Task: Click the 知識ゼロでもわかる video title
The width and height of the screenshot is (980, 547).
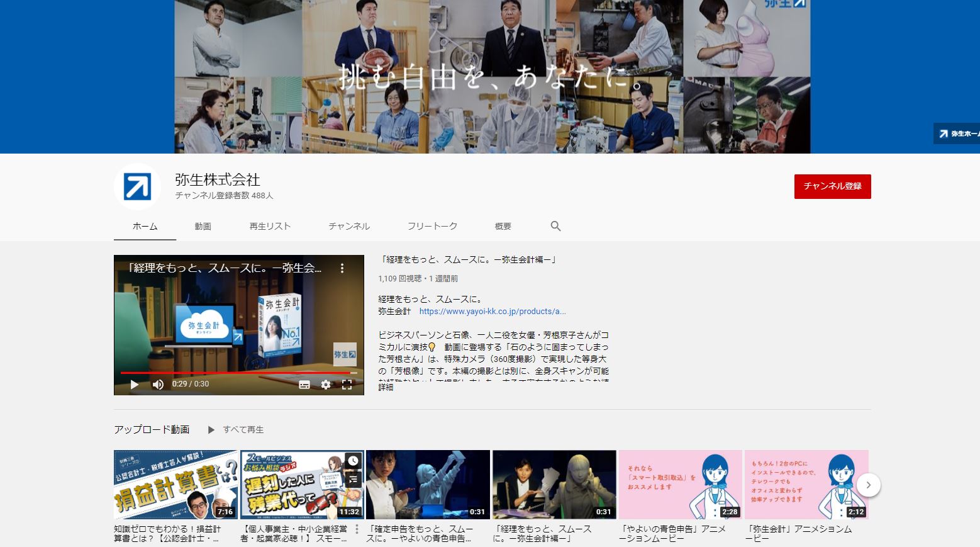Action: click(167, 534)
